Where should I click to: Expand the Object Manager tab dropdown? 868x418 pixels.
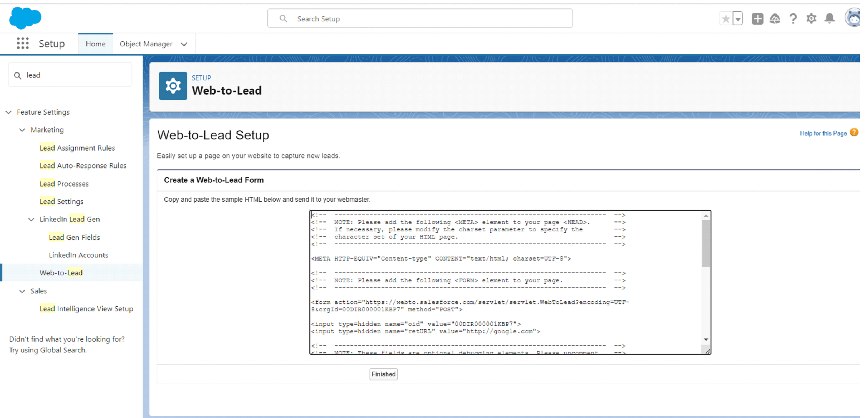pos(184,44)
